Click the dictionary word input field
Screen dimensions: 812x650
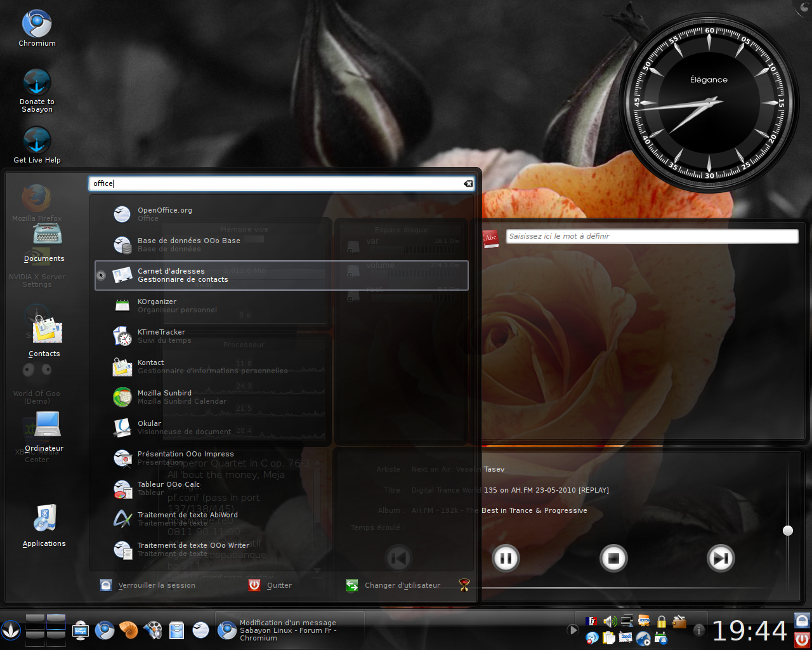click(652, 236)
